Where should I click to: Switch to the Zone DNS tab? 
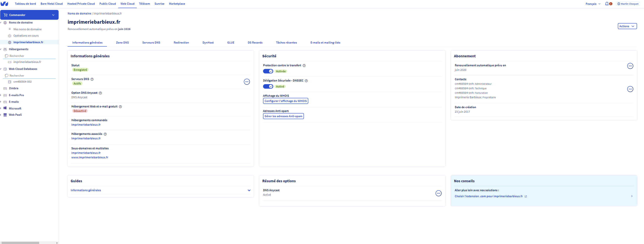point(122,43)
